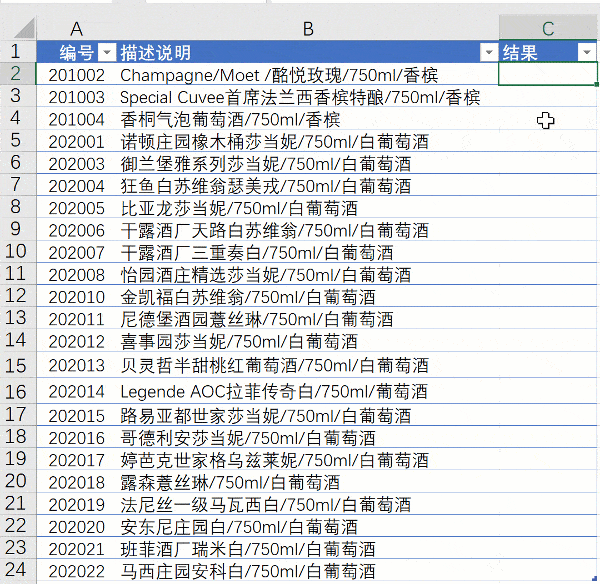Click cell with 编号 202003
The width and height of the screenshot is (600, 584).
pos(77,163)
